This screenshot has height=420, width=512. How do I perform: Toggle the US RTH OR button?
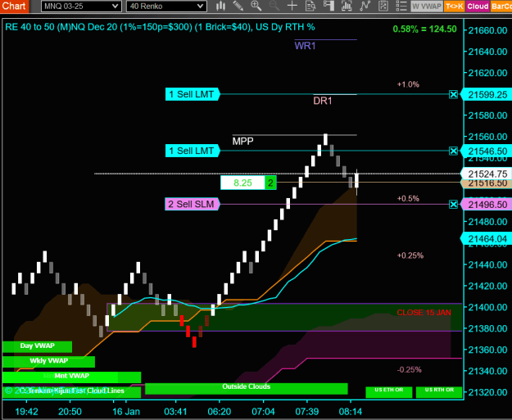coord(439,392)
